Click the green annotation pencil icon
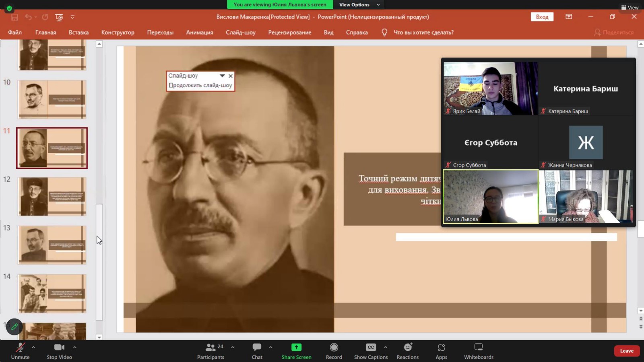 [14, 327]
